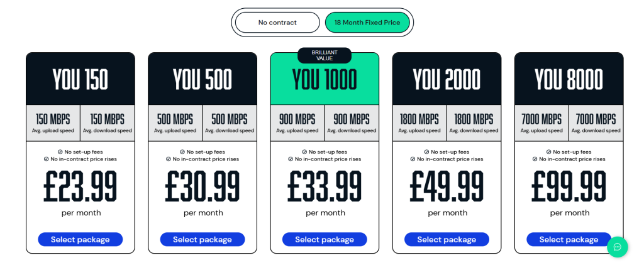
Task: Click the Brilliant Value badge
Action: pos(325,55)
